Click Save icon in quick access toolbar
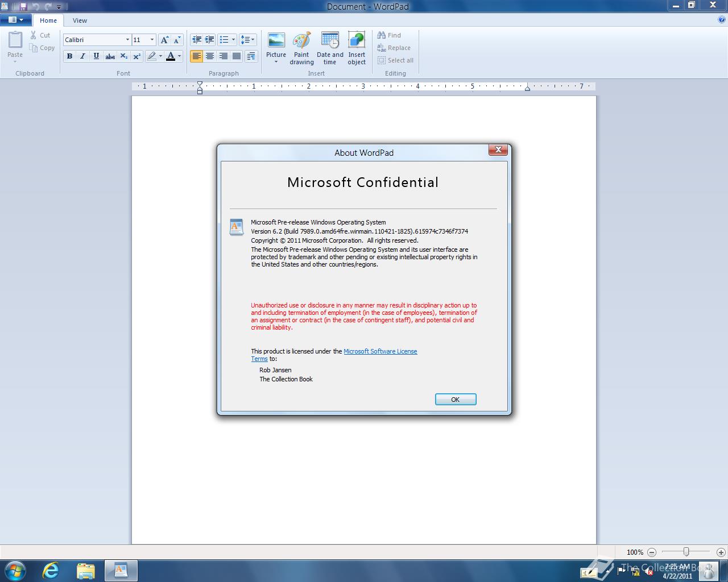This screenshot has height=582, width=728. pos(23,6)
